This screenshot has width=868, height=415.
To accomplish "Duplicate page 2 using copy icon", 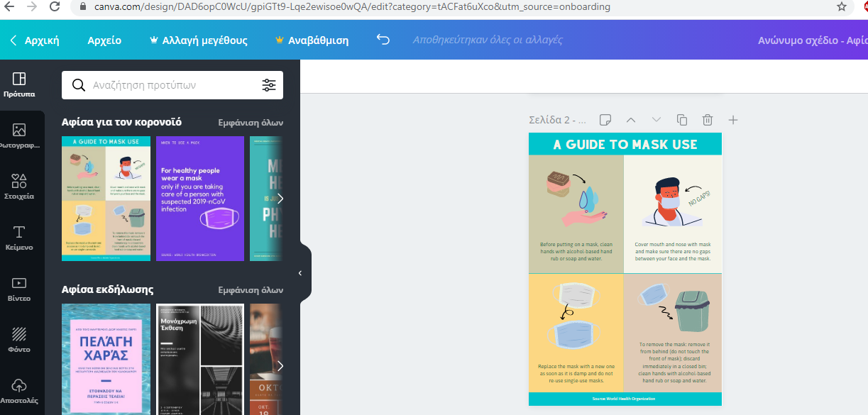I will tap(682, 120).
